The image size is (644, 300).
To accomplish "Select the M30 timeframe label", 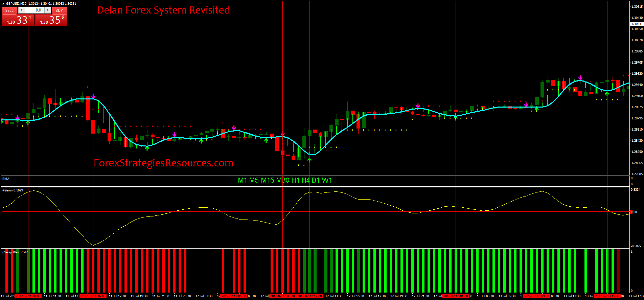I will (x=283, y=180).
